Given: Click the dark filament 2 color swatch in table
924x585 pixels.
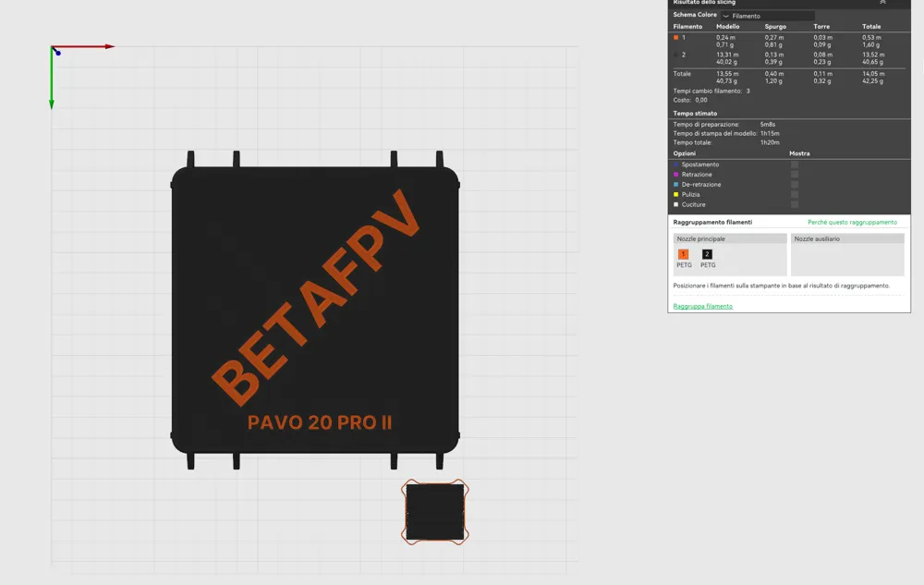Looking at the screenshot, I should 676,55.
